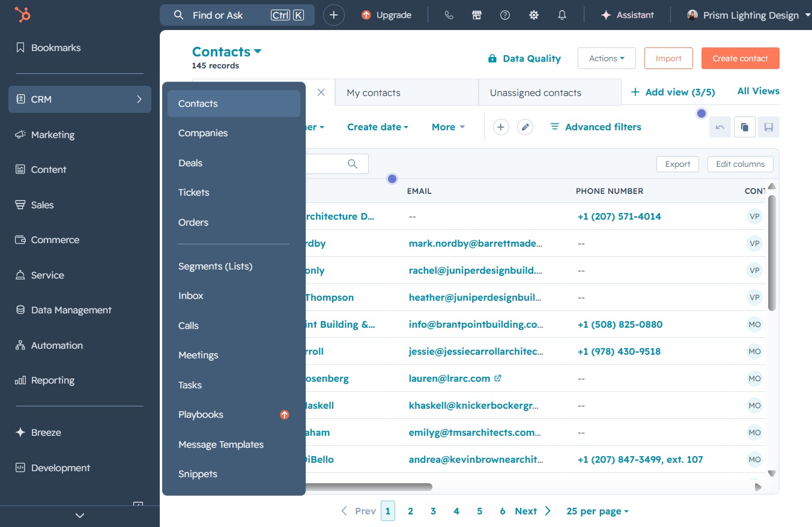Click the table search magnifier icon
Image resolution: width=812 pixels, height=527 pixels.
pyautogui.click(x=353, y=164)
